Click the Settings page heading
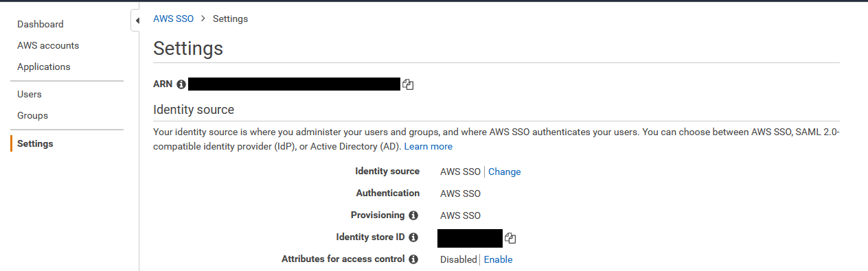 coord(188,48)
